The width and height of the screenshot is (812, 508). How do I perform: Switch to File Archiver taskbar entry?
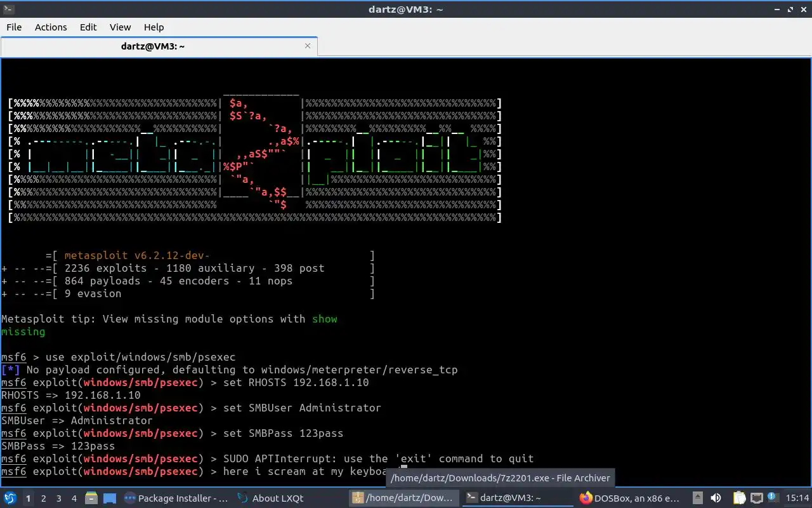(x=404, y=498)
